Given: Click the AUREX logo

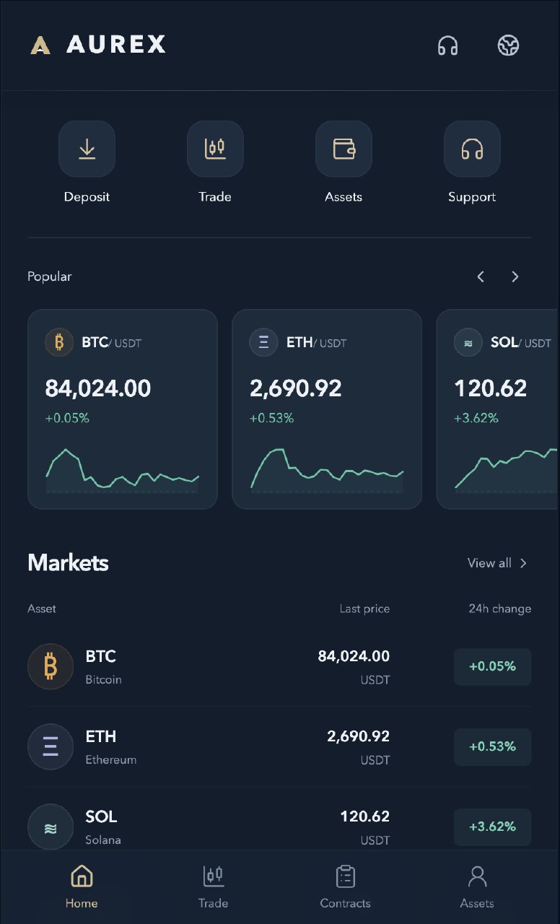Looking at the screenshot, I should click(x=98, y=45).
